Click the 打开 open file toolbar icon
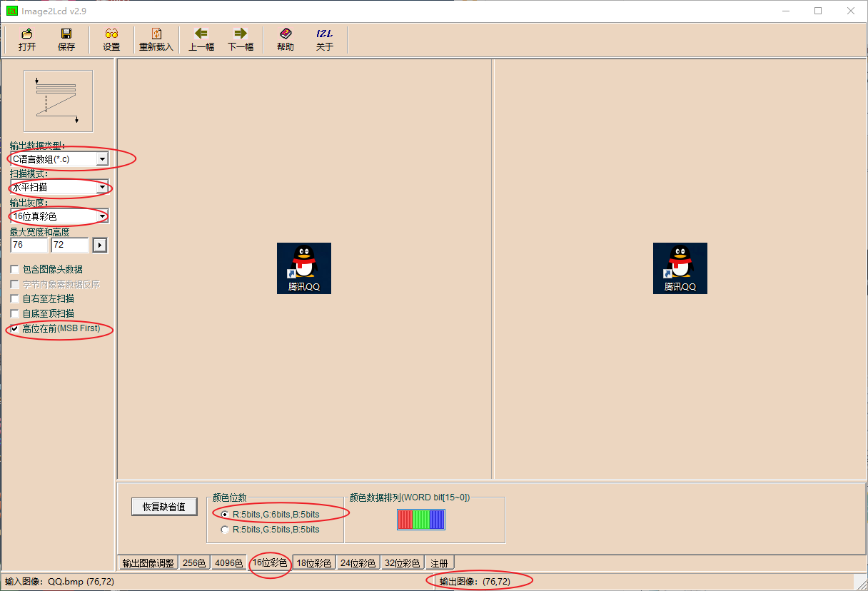Image resolution: width=868 pixels, height=591 pixels. pos(27,40)
